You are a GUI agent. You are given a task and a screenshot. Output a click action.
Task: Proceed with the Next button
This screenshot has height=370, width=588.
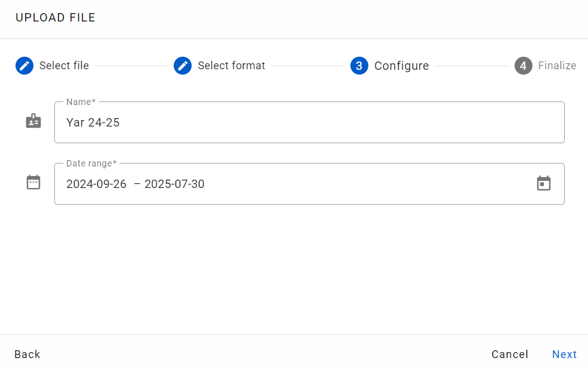coord(564,354)
